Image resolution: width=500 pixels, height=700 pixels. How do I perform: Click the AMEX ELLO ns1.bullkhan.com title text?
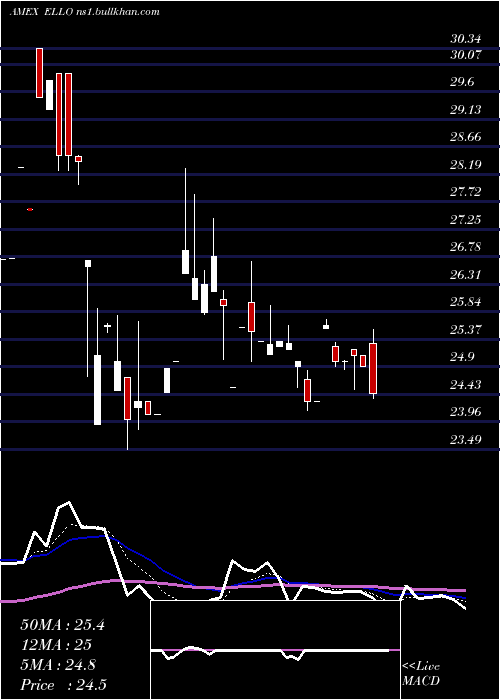(84, 12)
